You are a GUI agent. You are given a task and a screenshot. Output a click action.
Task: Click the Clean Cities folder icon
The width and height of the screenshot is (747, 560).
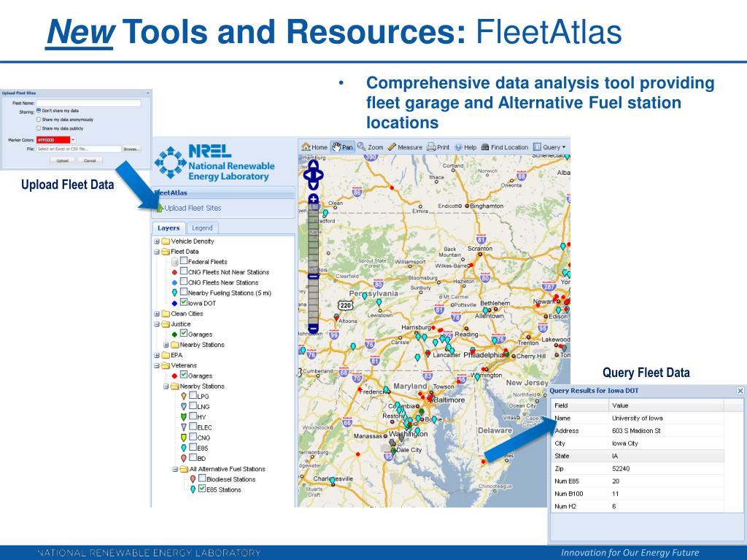[x=166, y=314]
